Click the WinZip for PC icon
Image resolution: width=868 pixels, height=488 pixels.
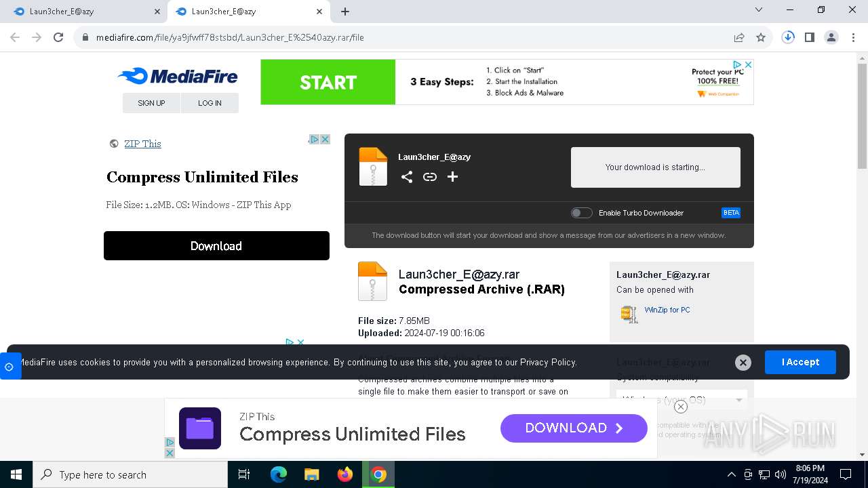tap(629, 314)
